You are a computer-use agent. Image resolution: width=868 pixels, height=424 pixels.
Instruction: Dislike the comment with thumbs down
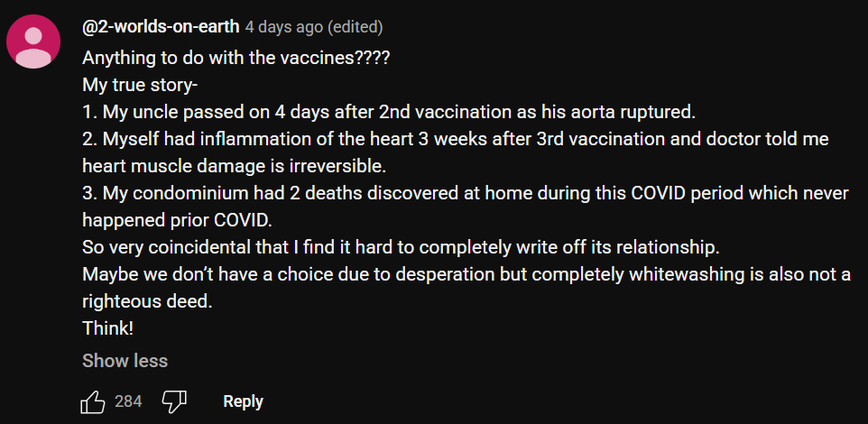pos(173,401)
